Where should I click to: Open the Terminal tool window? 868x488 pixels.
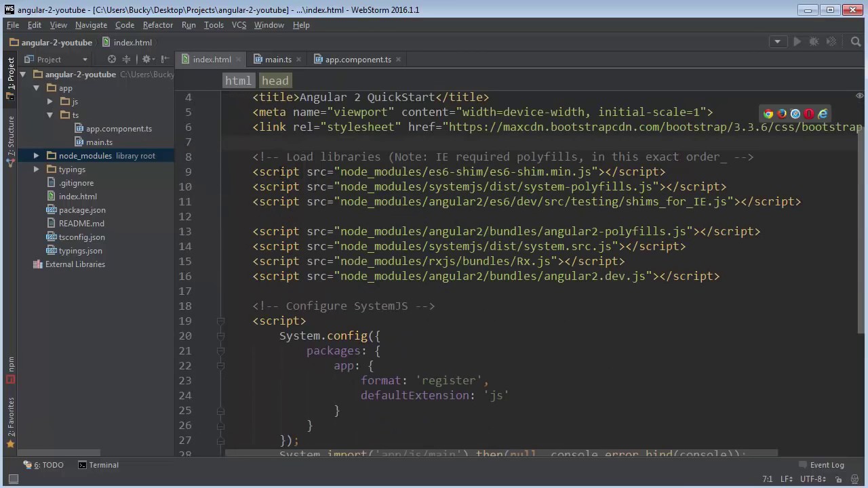click(x=98, y=465)
